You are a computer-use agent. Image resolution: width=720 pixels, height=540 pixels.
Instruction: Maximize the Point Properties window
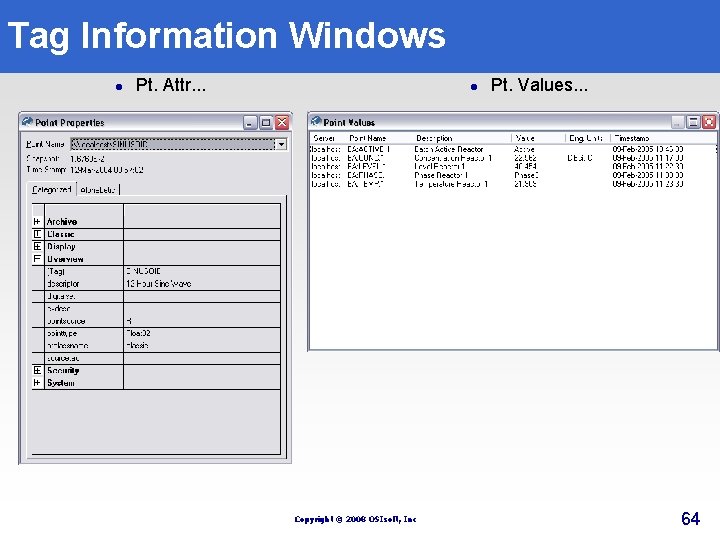266,123
